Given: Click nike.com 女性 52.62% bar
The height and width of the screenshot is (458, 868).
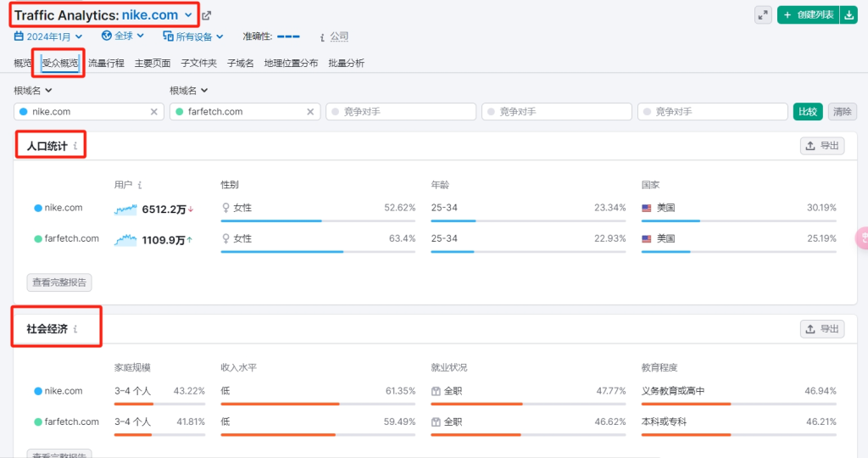Looking at the screenshot, I should click(x=319, y=221).
